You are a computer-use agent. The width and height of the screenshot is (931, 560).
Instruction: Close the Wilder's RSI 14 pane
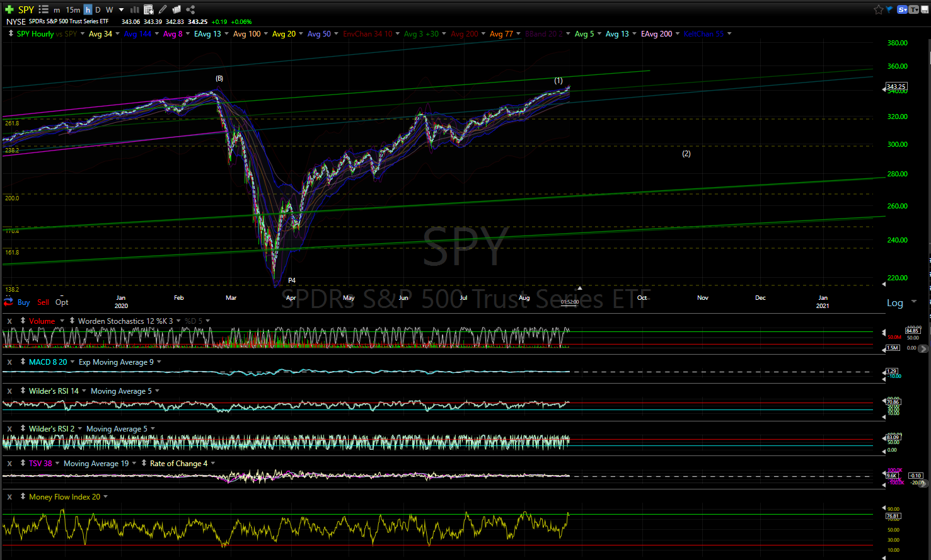[x=9, y=391]
